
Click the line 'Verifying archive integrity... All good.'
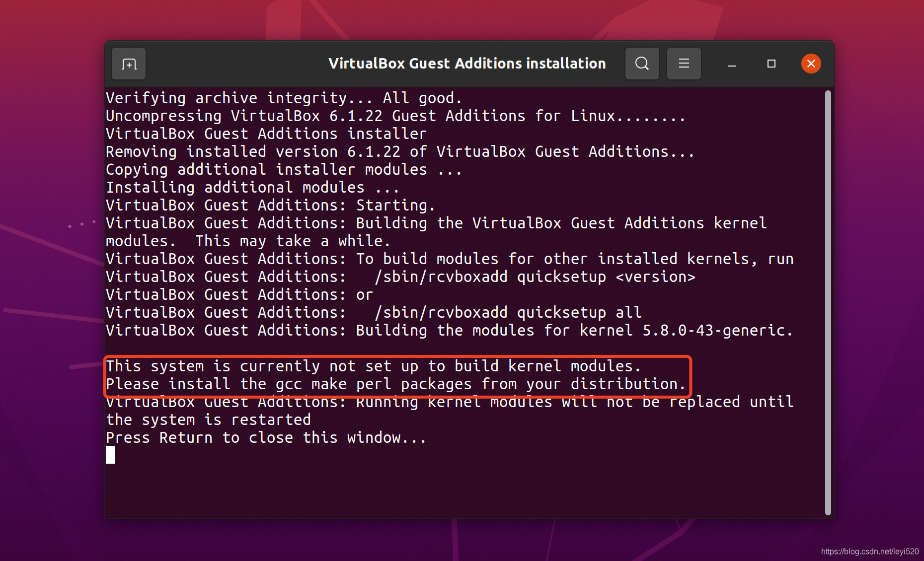284,98
